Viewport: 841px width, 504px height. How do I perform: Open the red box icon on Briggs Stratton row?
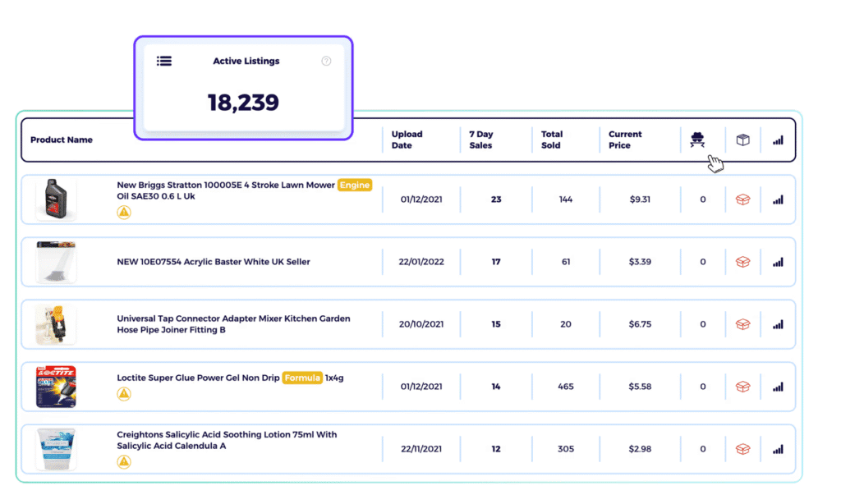click(742, 199)
